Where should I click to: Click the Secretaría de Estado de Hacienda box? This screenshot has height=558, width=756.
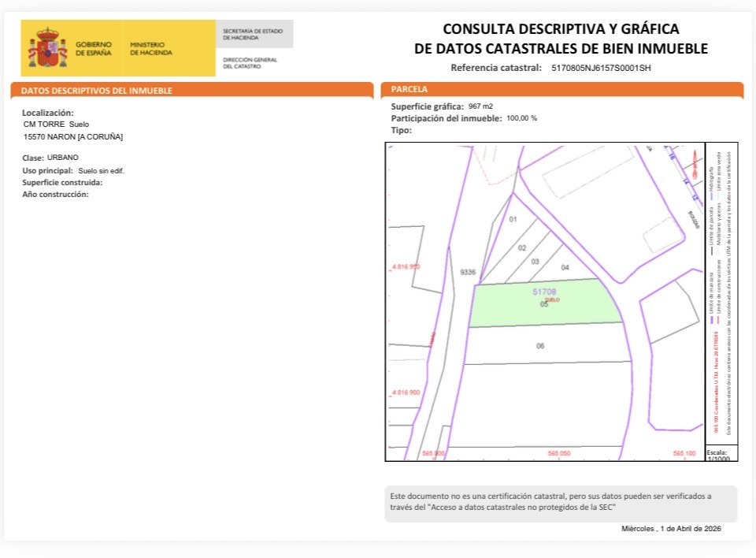tap(254, 34)
